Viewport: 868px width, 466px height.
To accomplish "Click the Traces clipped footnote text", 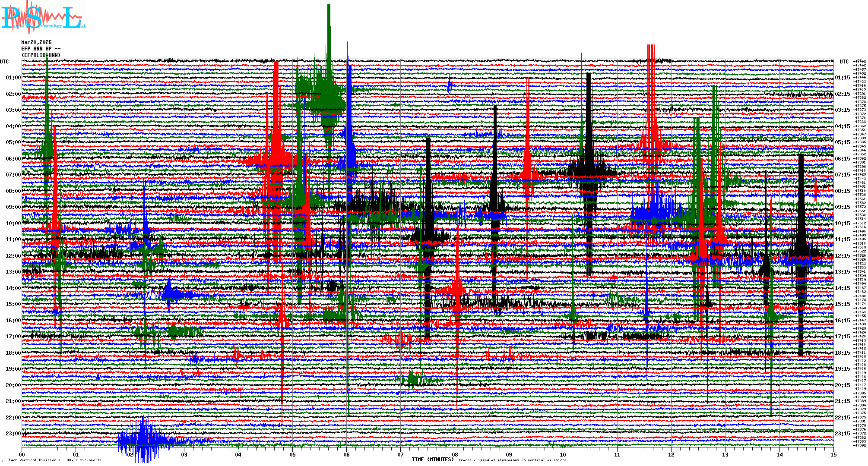I will [512, 460].
